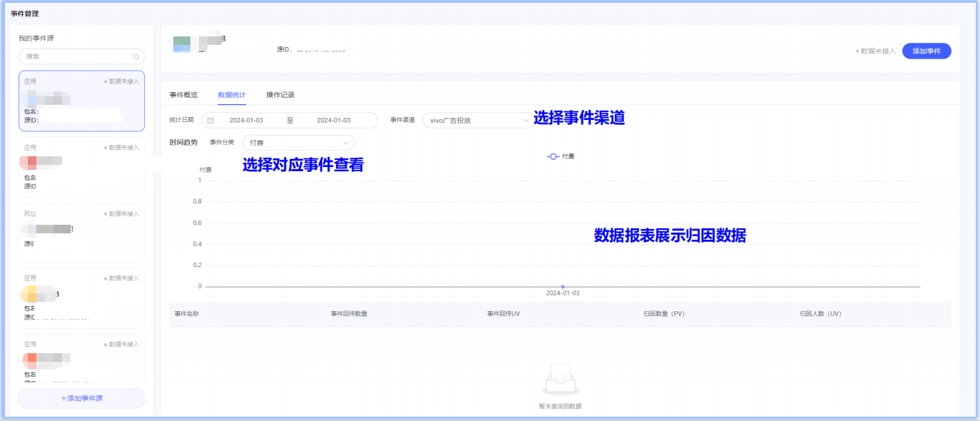This screenshot has height=421, width=980.
Task: Click the 添加事件 button
Action: [x=926, y=51]
